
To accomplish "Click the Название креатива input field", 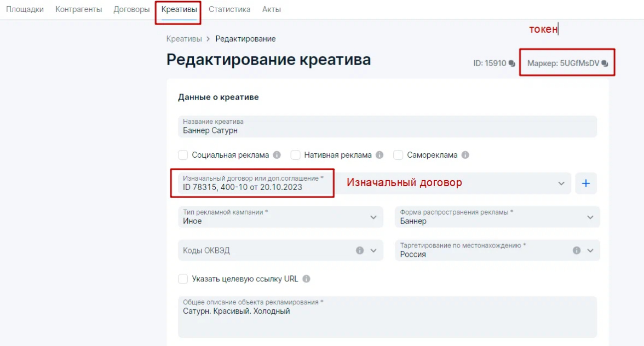I will (x=387, y=126).
